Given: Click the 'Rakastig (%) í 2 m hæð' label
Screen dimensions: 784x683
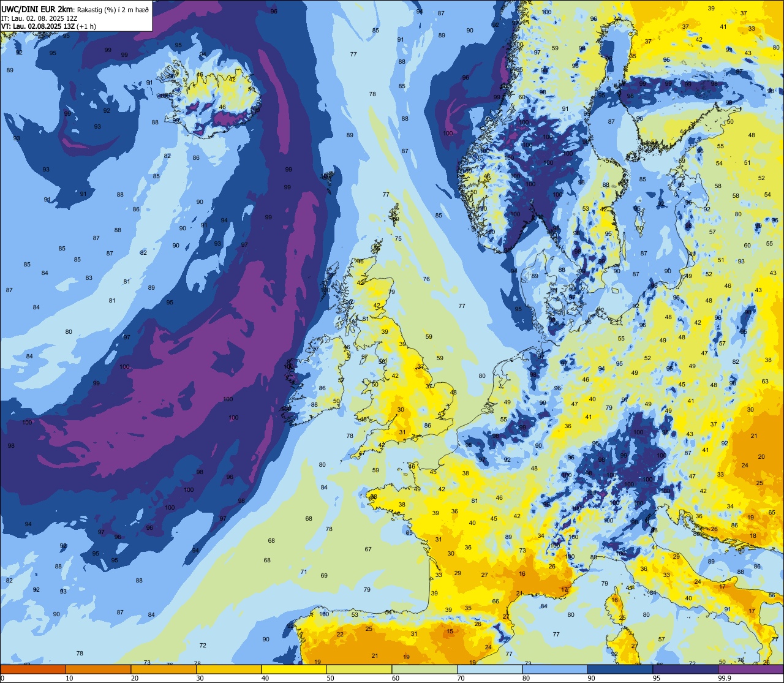Looking at the screenshot, I should (113, 10).
